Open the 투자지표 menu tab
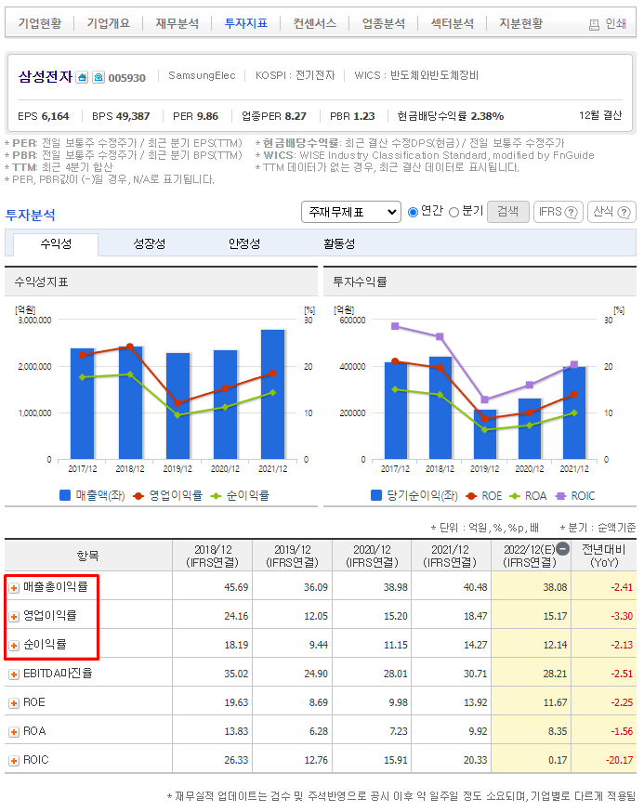 point(246,23)
